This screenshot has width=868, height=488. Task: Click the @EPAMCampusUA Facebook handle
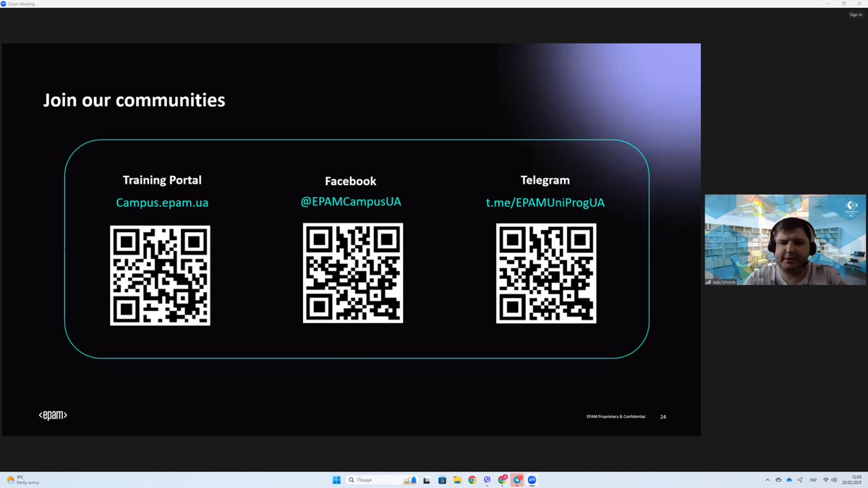pos(351,202)
